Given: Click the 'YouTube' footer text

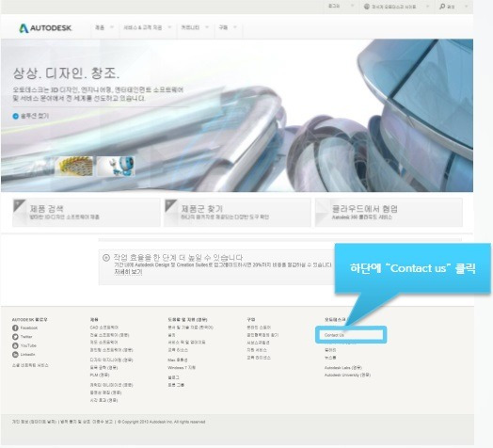Looking at the screenshot, I should click(x=28, y=345).
